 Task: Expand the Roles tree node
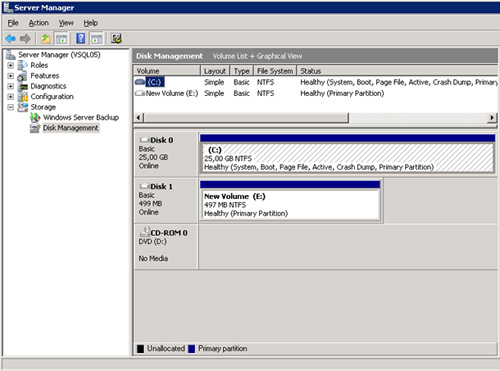coord(11,65)
